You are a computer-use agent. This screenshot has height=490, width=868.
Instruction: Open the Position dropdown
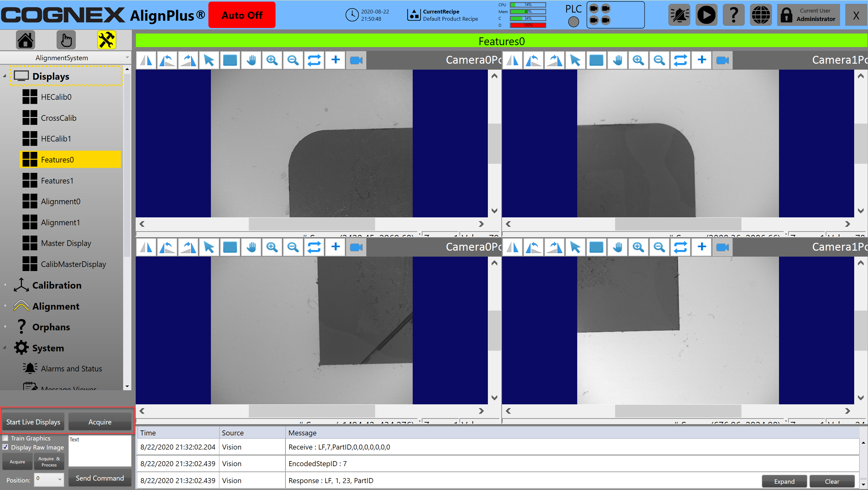49,479
